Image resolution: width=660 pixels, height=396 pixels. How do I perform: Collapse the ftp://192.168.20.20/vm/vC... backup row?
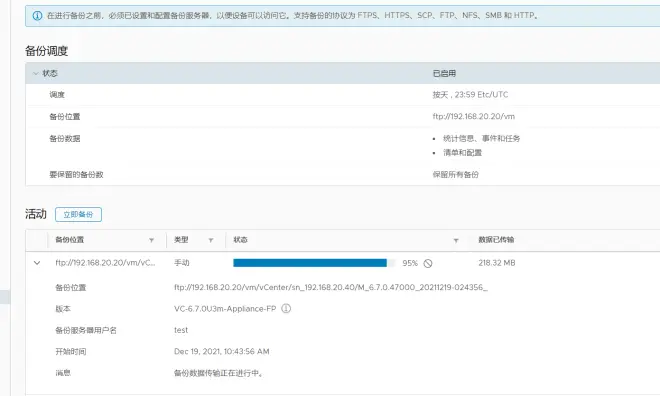click(37, 263)
